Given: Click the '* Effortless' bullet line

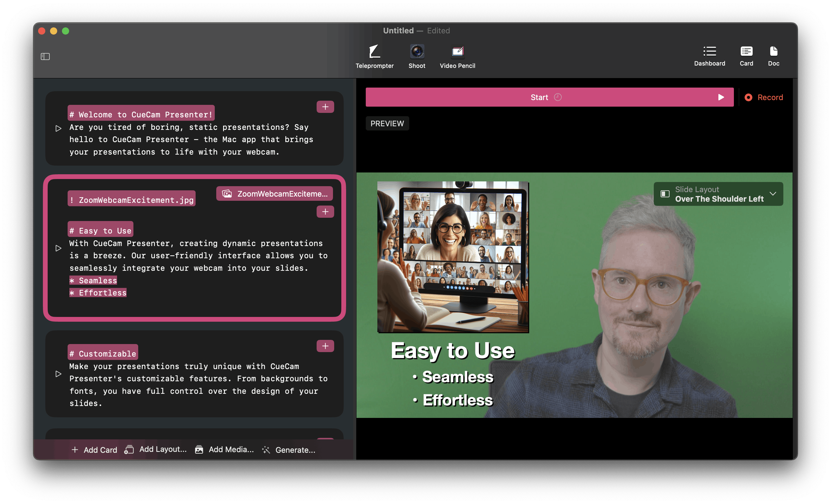Looking at the screenshot, I should point(98,293).
